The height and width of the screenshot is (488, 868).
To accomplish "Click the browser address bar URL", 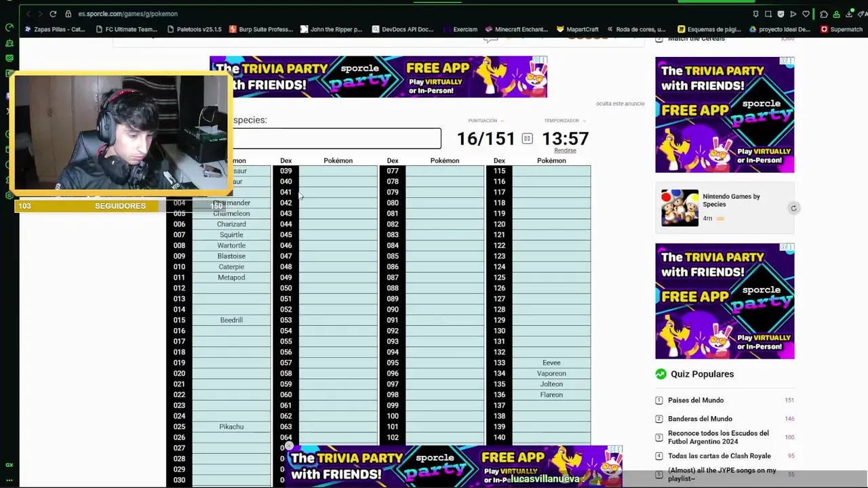I will pos(127,14).
